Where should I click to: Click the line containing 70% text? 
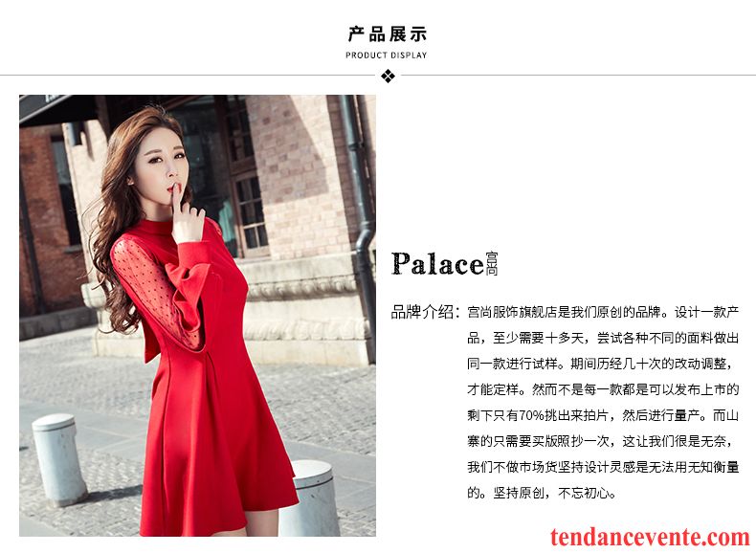click(603, 415)
